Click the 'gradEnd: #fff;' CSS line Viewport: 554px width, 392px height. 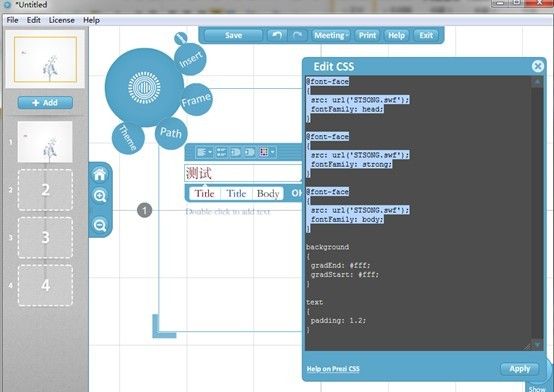pyautogui.click(x=340, y=265)
